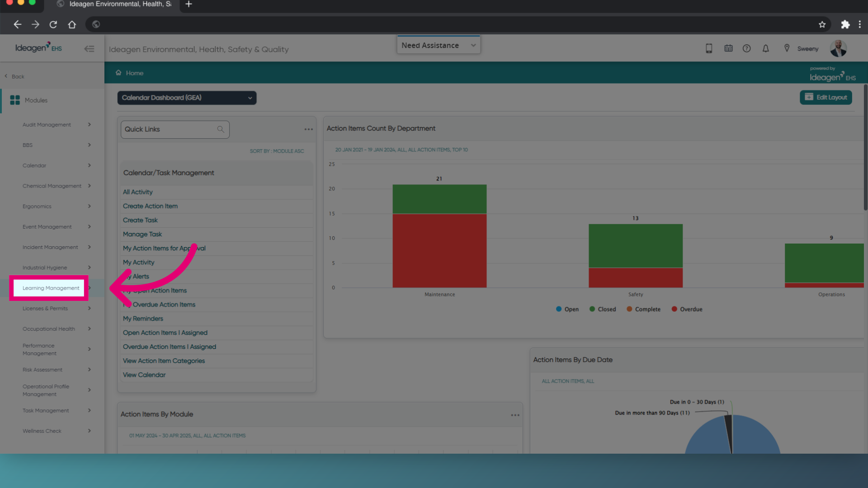
Task: Collapse sidebar using the hamburger arrow icon
Action: tap(89, 49)
